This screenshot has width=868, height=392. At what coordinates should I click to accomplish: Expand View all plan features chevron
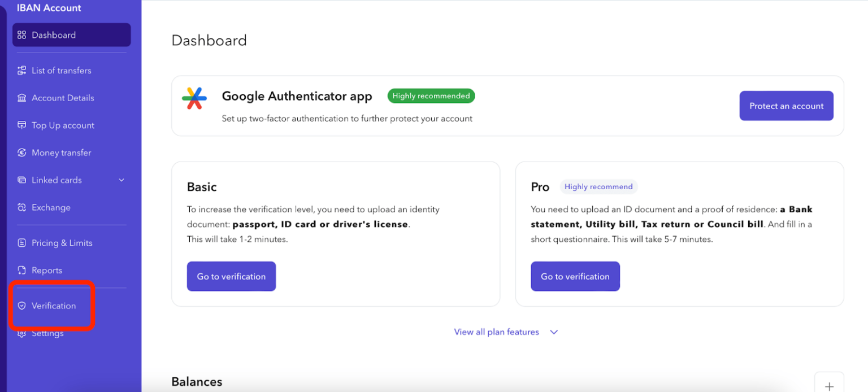[554, 332]
